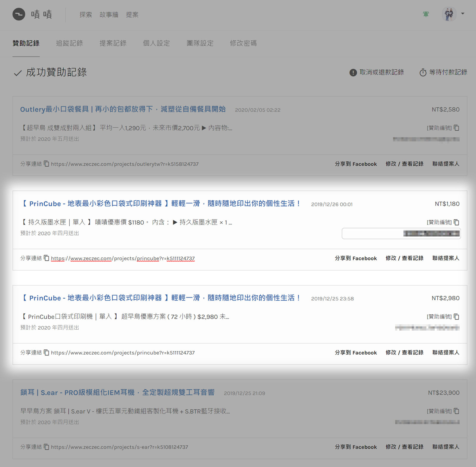The image size is (476, 467).
Task: Copy sponsor number for S.ear record
Action: coord(457,411)
